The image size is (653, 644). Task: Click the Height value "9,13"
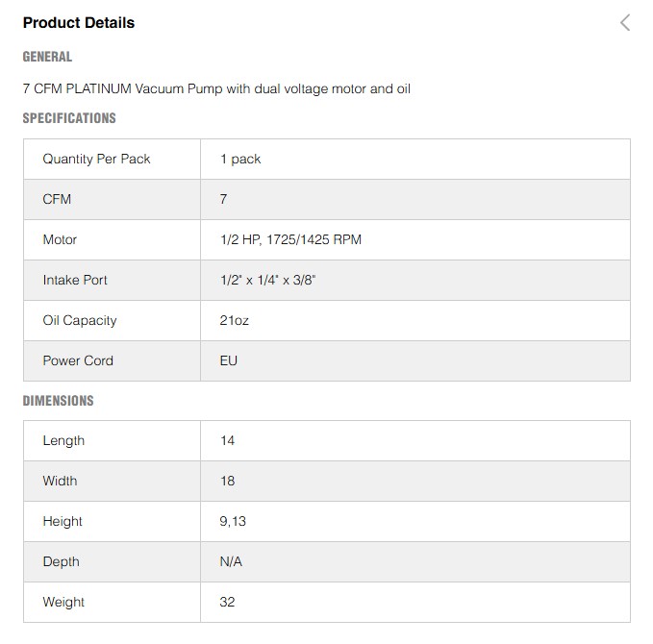233,521
